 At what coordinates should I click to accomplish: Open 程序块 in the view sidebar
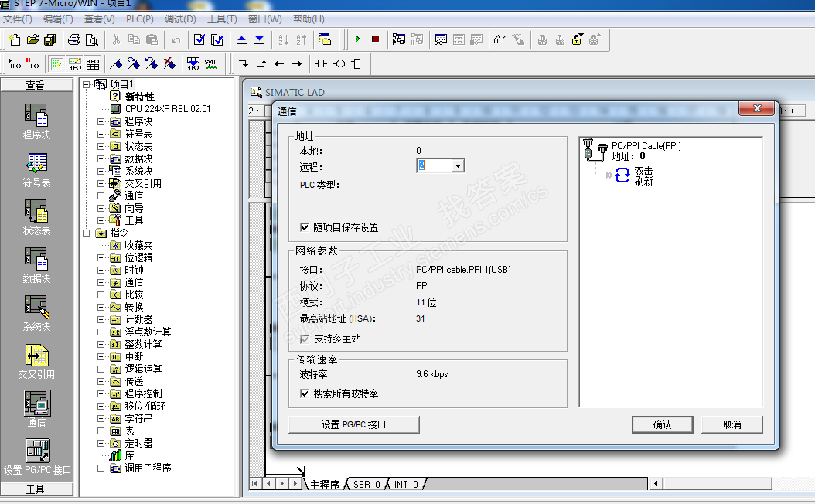[36, 121]
